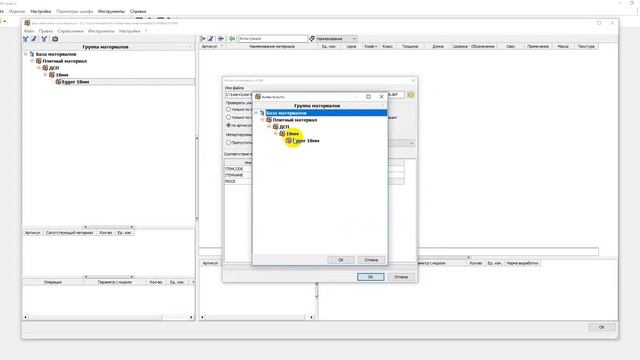Click the edit group pencil icon

pyautogui.click(x=34, y=39)
